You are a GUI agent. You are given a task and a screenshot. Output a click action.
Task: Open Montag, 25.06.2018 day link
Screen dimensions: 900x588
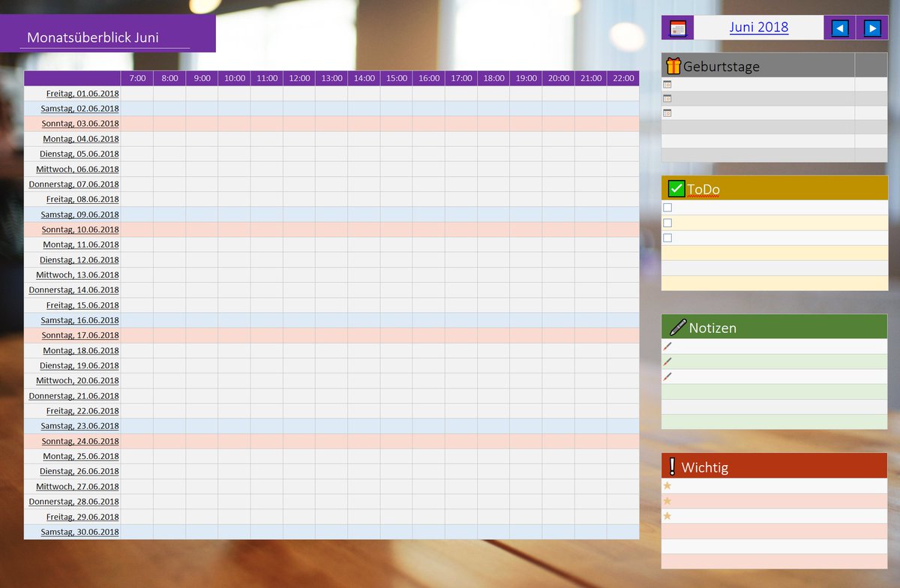click(x=81, y=456)
